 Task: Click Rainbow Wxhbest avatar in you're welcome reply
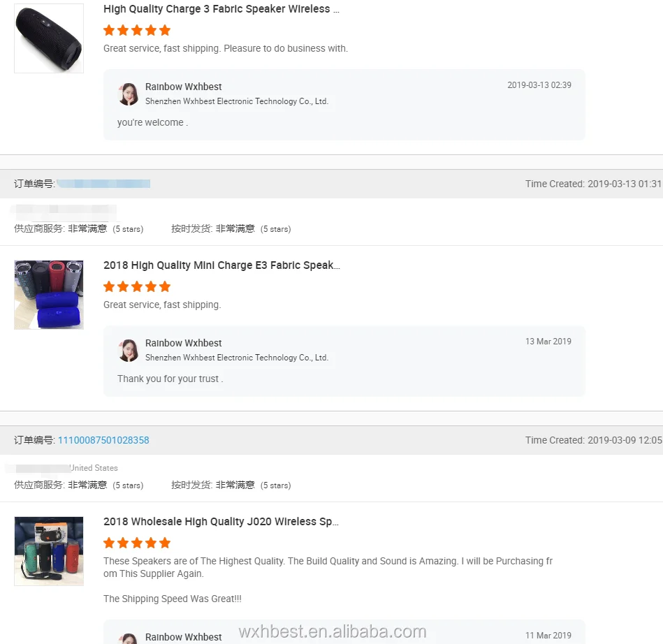coord(129,94)
